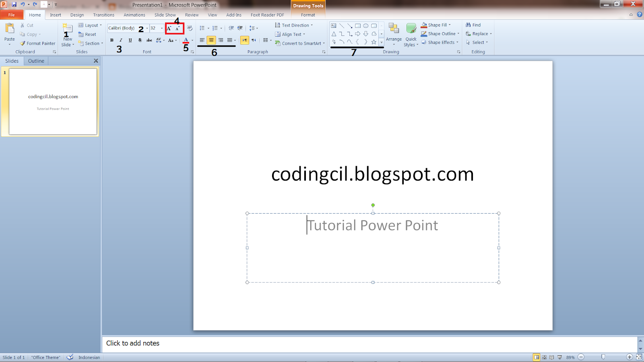The height and width of the screenshot is (362, 644).
Task: Set right-to-left text direction
Action: [x=254, y=40]
